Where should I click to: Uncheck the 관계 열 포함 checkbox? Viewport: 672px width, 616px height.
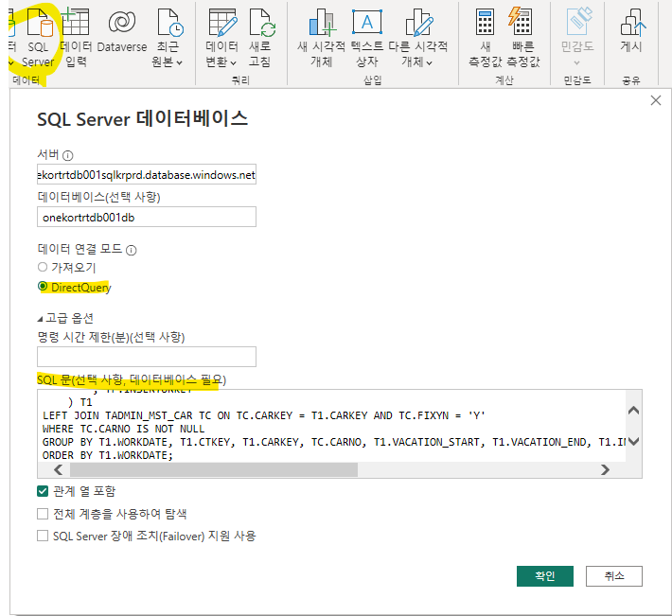click(x=43, y=491)
